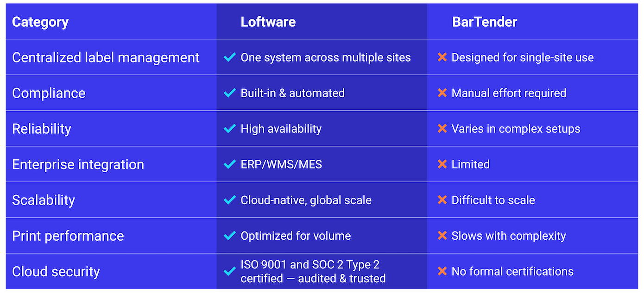Click the Centralized label management row label

click(106, 57)
